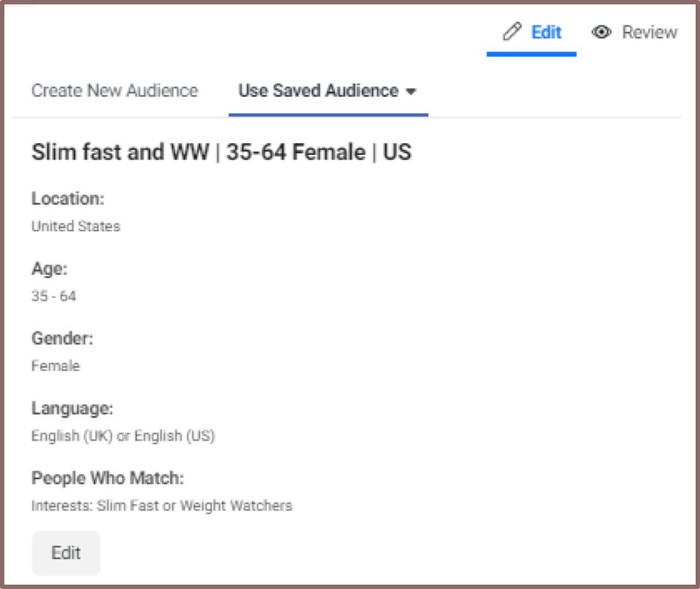
Task: Switch to the Edit tab label
Action: click(x=546, y=32)
